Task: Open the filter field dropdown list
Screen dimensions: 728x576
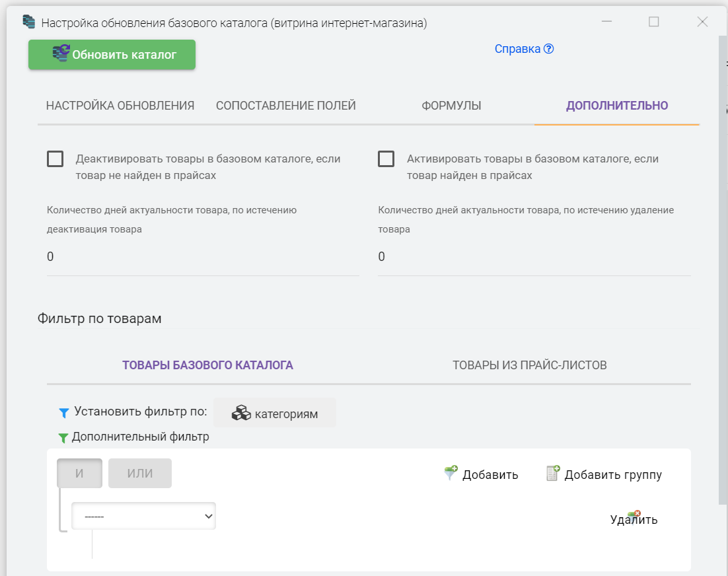Action: 143,516
